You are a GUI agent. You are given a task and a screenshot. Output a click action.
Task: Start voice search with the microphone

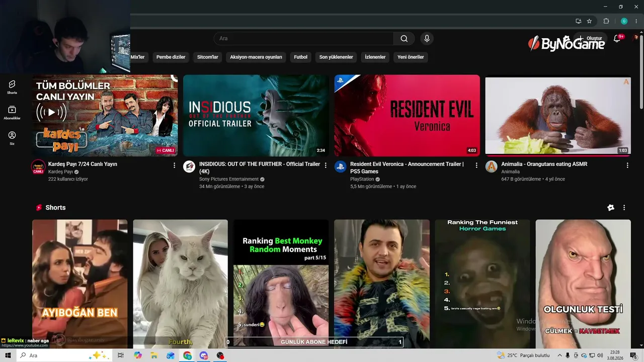pos(427,39)
